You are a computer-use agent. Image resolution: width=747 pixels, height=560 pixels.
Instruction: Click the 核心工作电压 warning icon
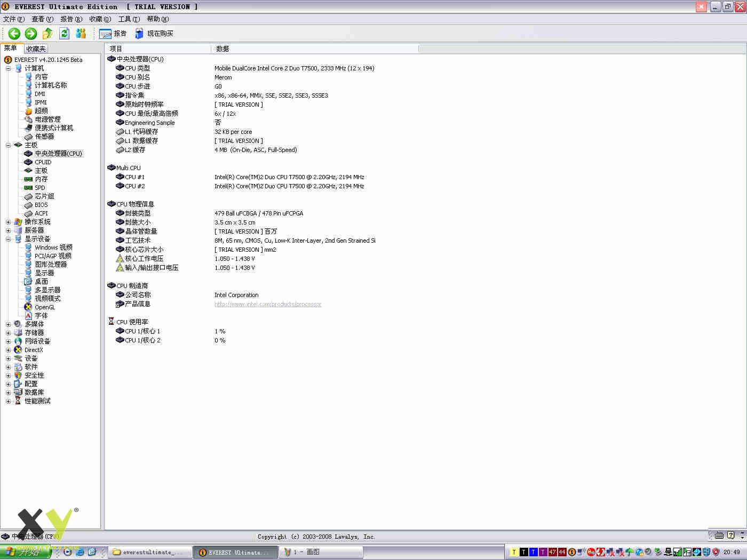[120, 259]
